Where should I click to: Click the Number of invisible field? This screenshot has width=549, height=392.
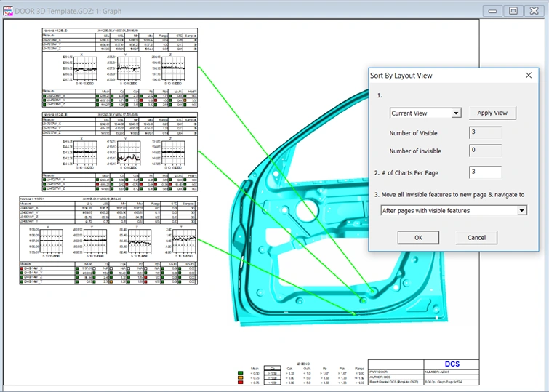coord(485,151)
